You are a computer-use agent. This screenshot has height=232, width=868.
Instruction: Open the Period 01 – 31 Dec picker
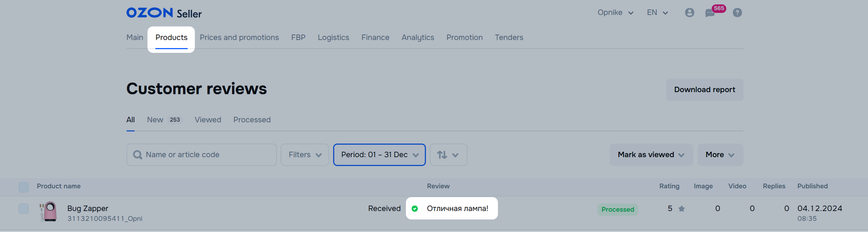coord(379,155)
